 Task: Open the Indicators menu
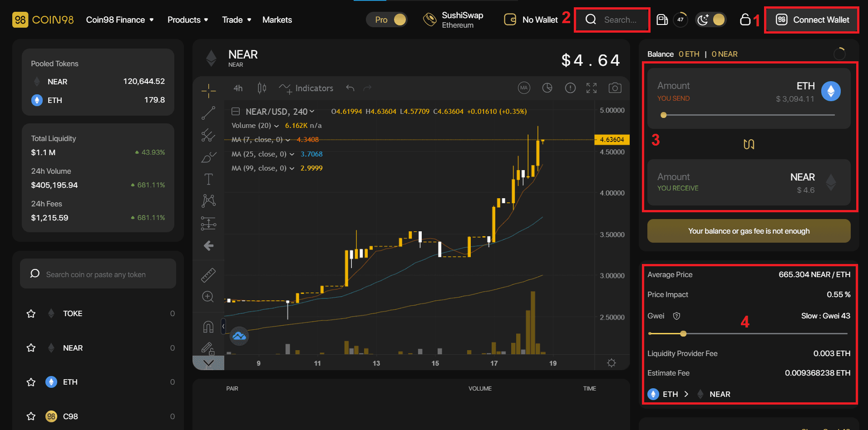click(306, 88)
